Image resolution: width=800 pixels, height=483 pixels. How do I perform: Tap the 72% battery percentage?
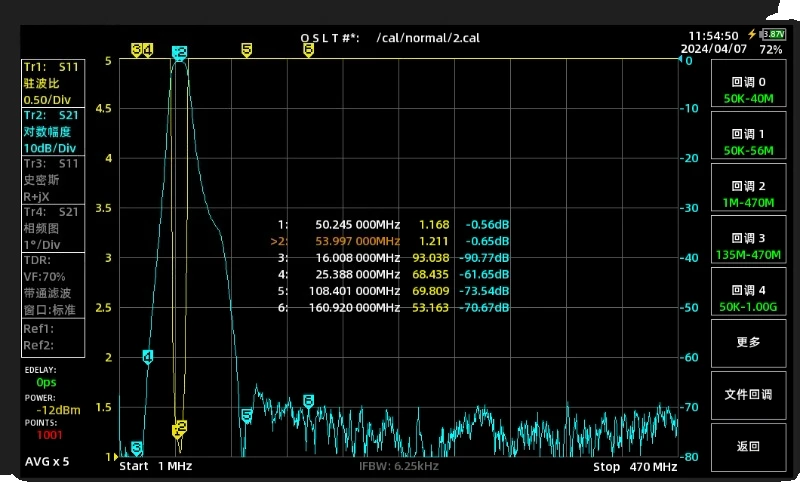tap(770, 49)
